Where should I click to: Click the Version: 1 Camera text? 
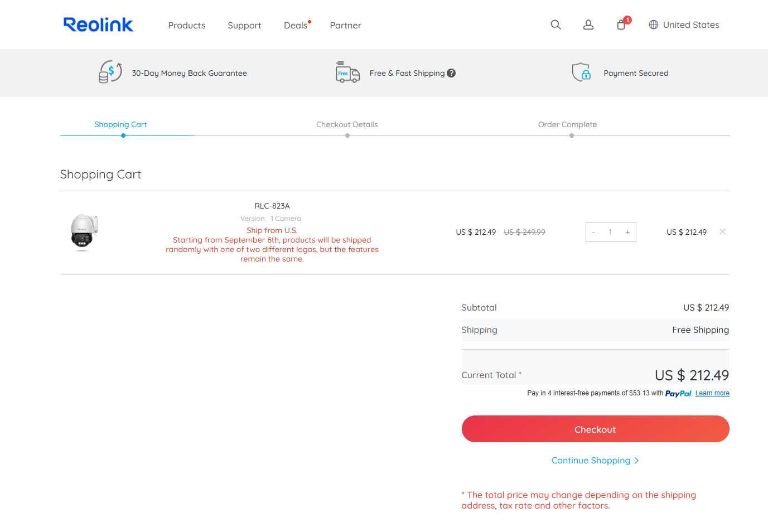(271, 219)
